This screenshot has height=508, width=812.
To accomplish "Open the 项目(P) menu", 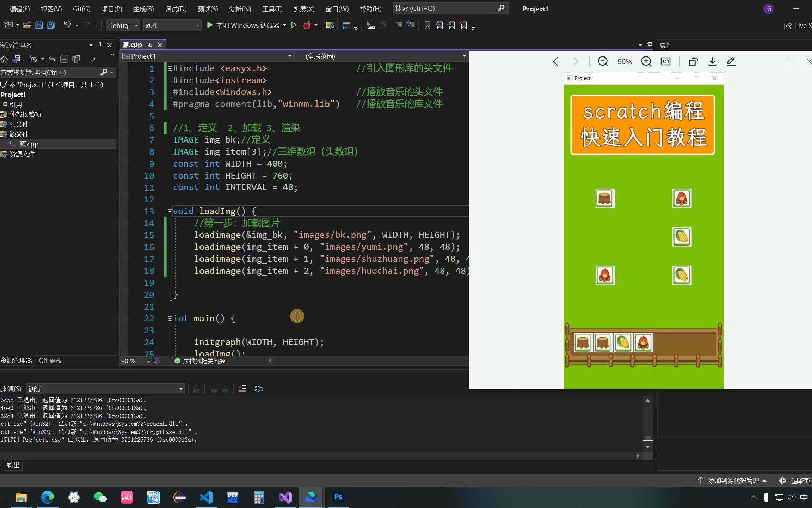I will 112,9.
